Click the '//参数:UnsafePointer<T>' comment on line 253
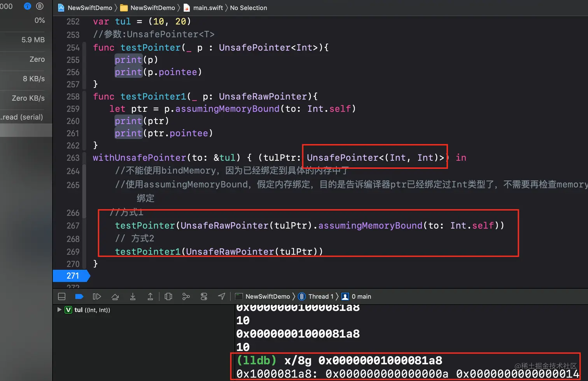588x381 pixels. pos(154,34)
